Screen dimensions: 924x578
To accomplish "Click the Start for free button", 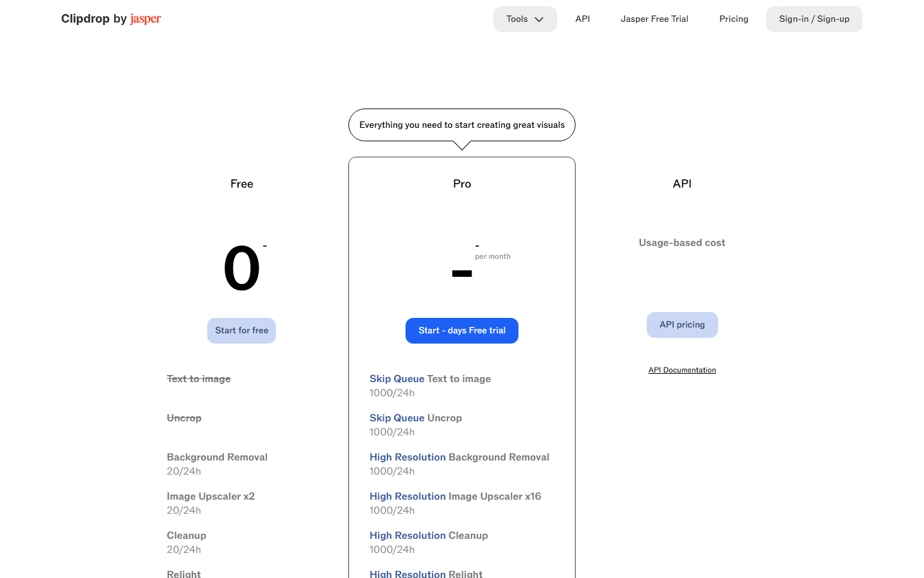I will (242, 331).
